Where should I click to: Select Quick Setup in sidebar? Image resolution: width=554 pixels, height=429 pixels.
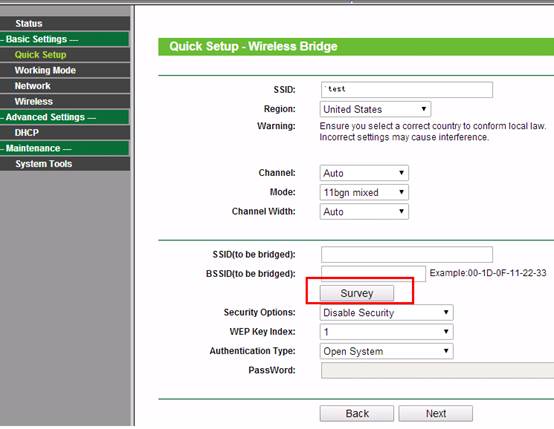[x=65, y=55]
